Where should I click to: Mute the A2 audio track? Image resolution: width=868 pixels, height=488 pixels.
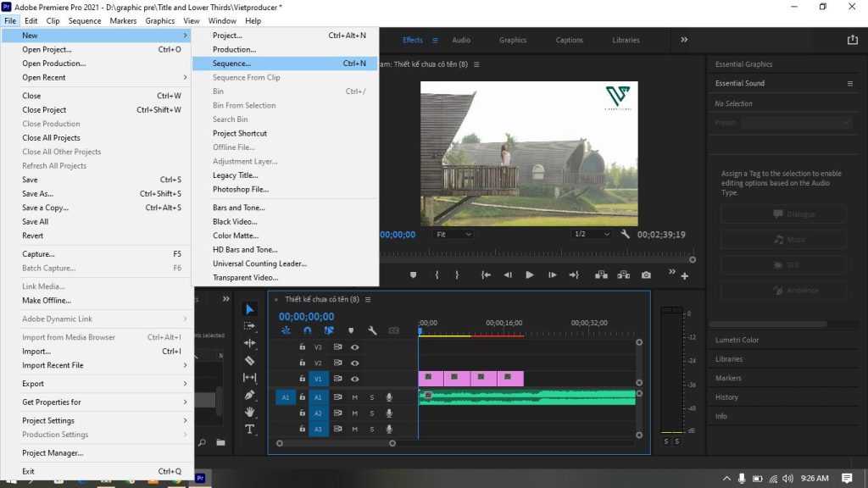click(x=354, y=413)
